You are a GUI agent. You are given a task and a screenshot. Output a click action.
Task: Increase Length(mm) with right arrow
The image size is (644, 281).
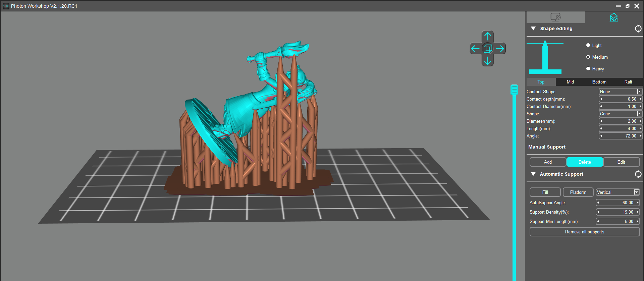tap(640, 128)
